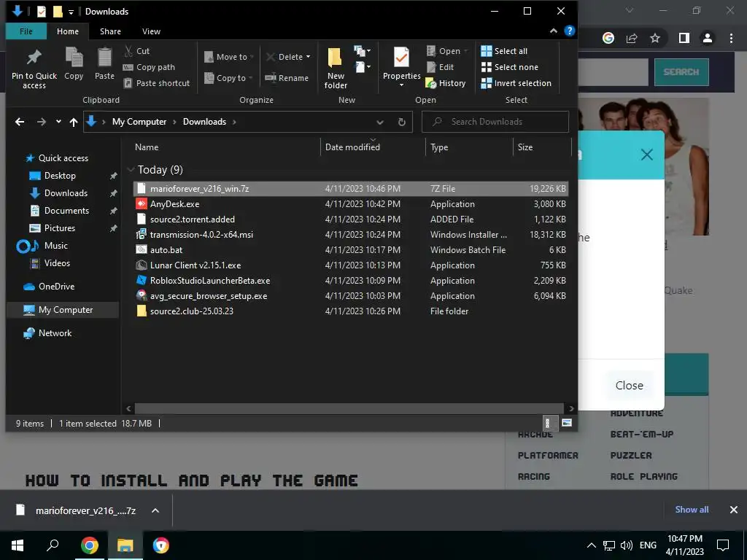
Task: Click Paste shortcut in ribbon
Action: pyautogui.click(x=157, y=83)
